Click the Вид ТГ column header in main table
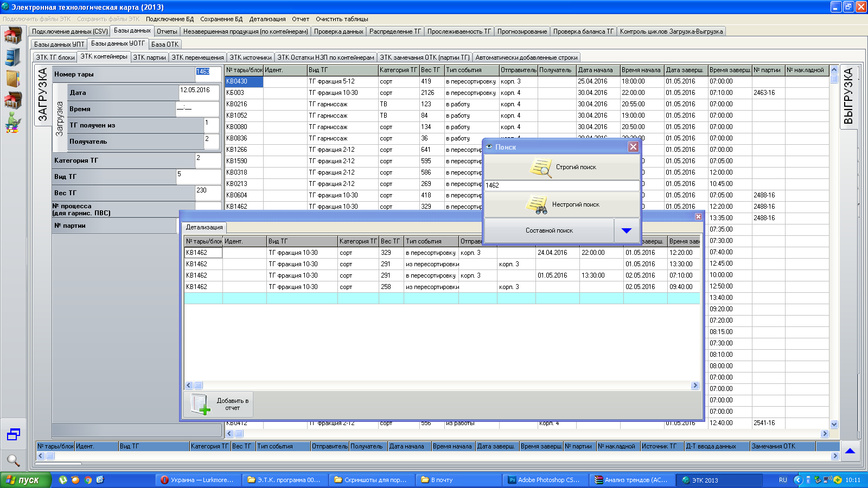 pyautogui.click(x=342, y=70)
